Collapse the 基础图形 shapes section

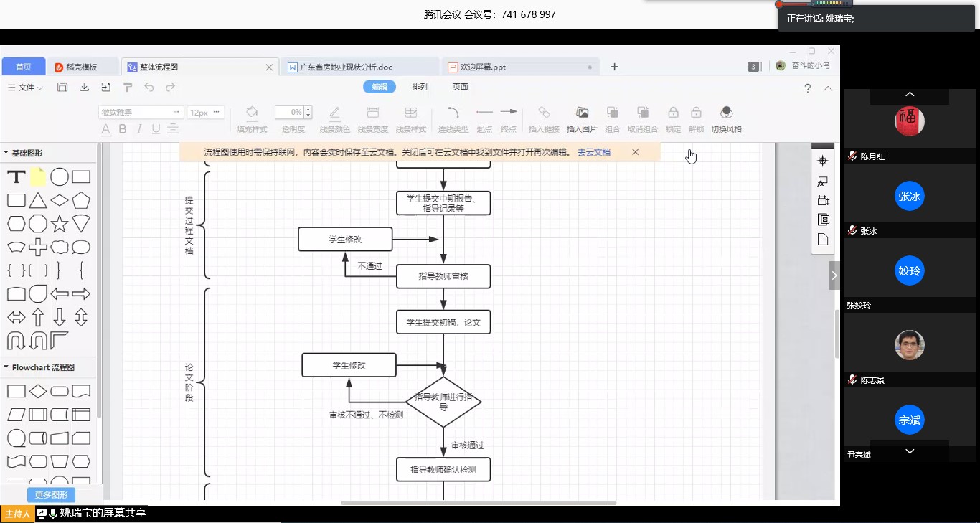pos(6,153)
